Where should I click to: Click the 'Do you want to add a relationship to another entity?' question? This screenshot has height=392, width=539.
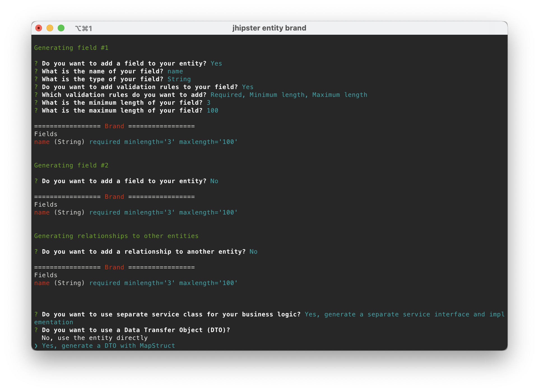(144, 252)
